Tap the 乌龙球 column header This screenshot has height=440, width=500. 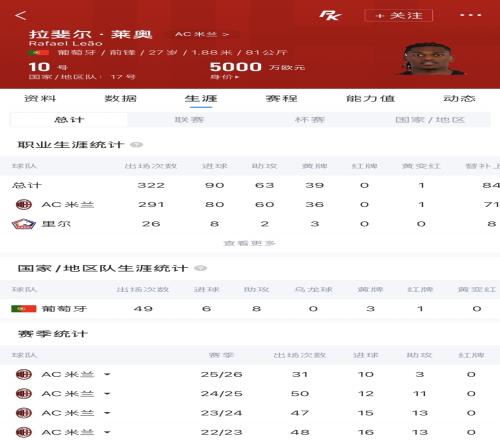(x=314, y=289)
